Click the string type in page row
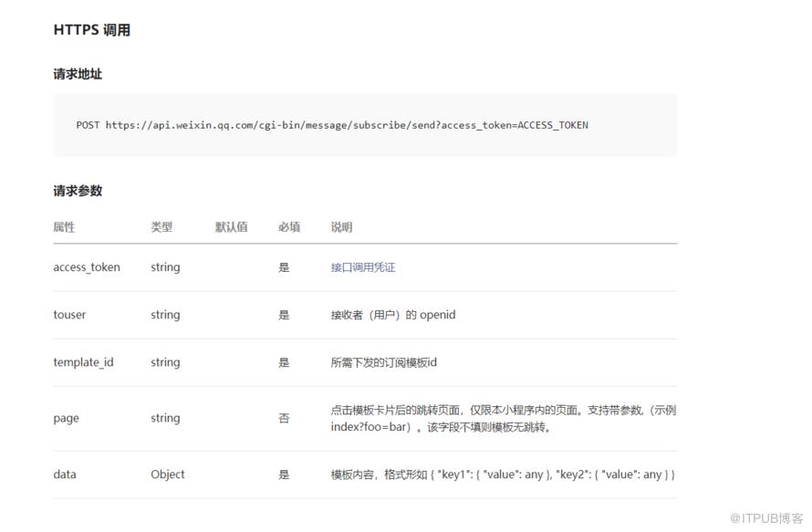 (165, 419)
